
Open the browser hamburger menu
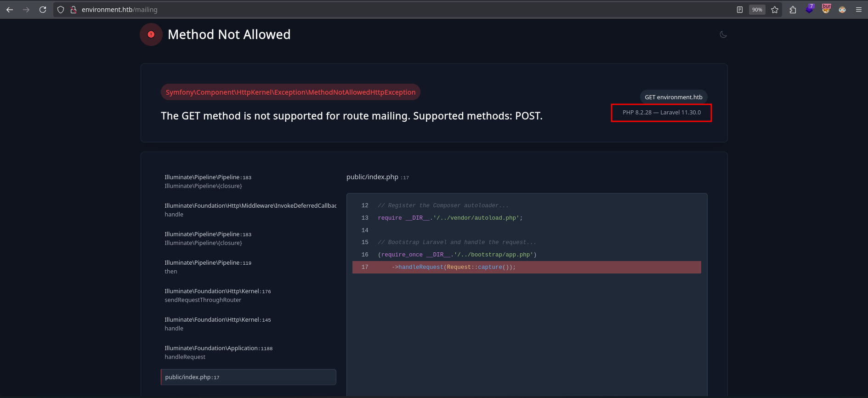click(x=858, y=10)
